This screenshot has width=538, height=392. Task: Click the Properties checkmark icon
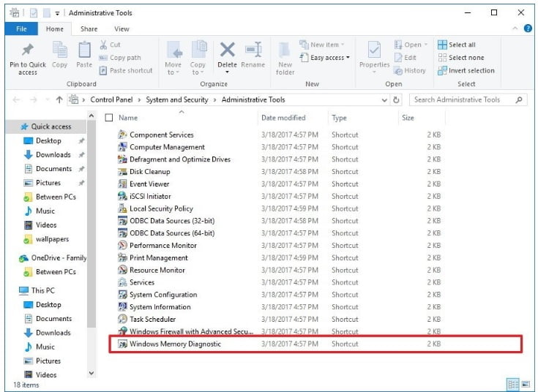pos(374,50)
